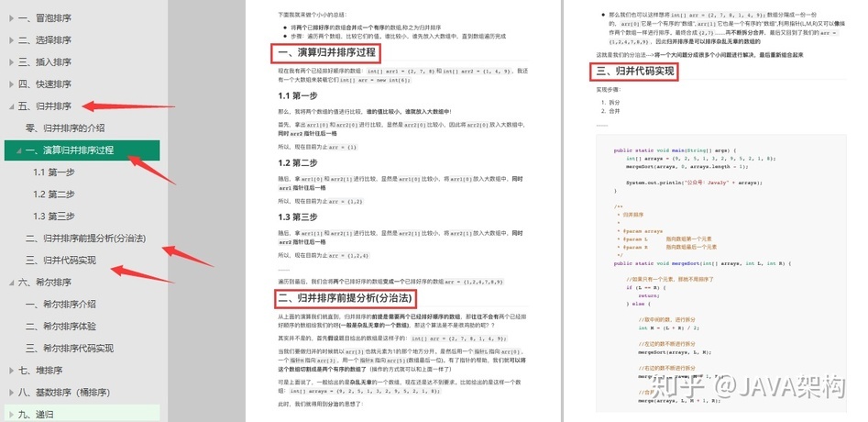
Task: Click the System.out.println code line
Action: [694, 183]
